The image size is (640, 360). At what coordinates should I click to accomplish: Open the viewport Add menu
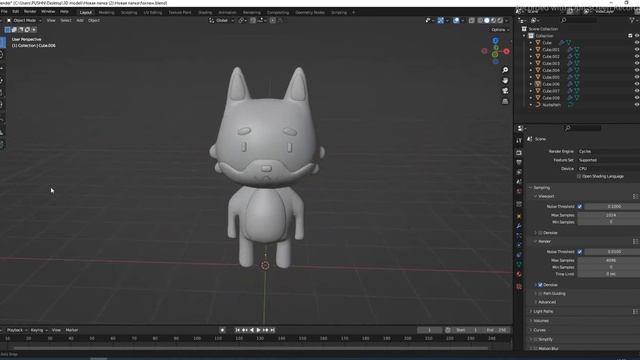pyautogui.click(x=80, y=20)
